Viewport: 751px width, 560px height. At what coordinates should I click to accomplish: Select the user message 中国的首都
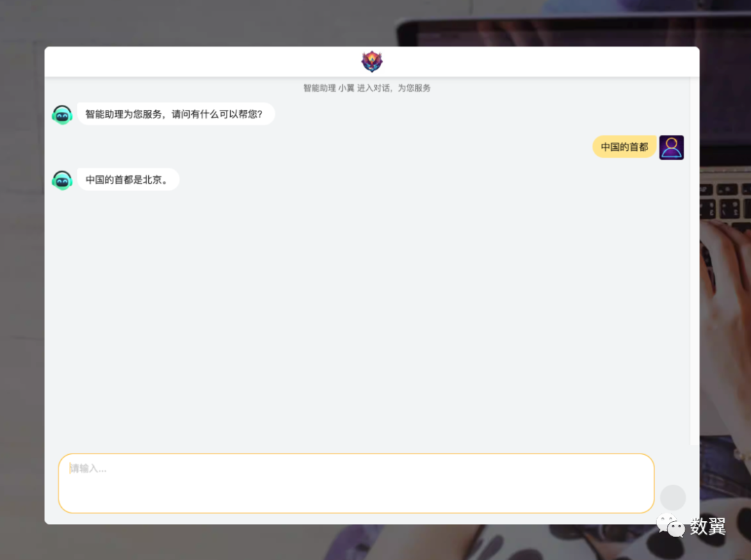(624, 147)
